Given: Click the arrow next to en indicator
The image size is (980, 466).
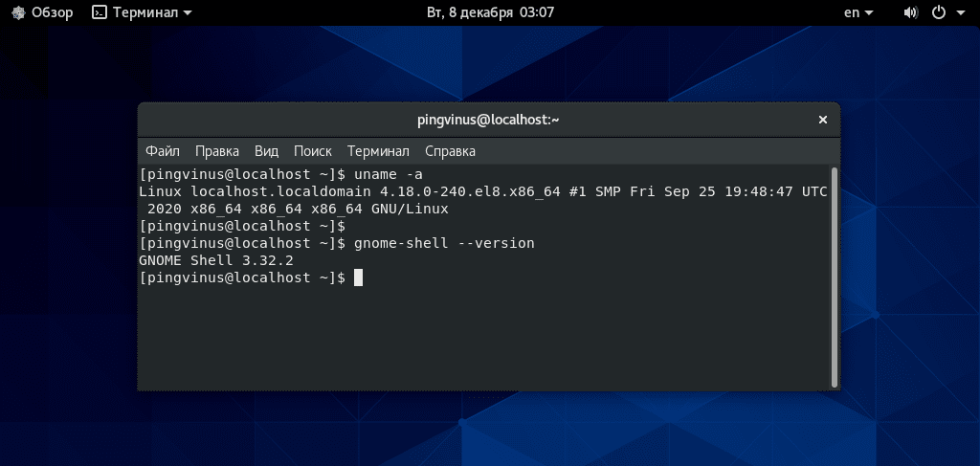Looking at the screenshot, I should coord(869,13).
